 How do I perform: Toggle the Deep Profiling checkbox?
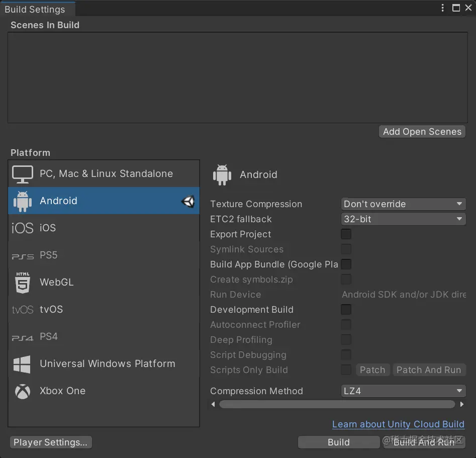pos(346,339)
